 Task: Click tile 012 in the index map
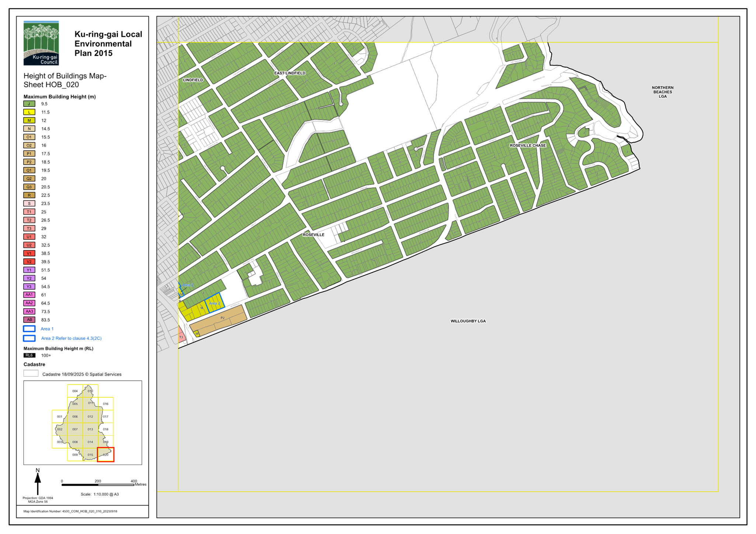tap(90, 417)
